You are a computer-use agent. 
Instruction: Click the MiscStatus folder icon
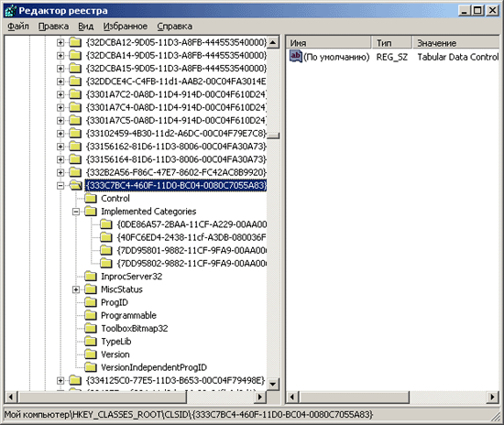click(x=91, y=289)
